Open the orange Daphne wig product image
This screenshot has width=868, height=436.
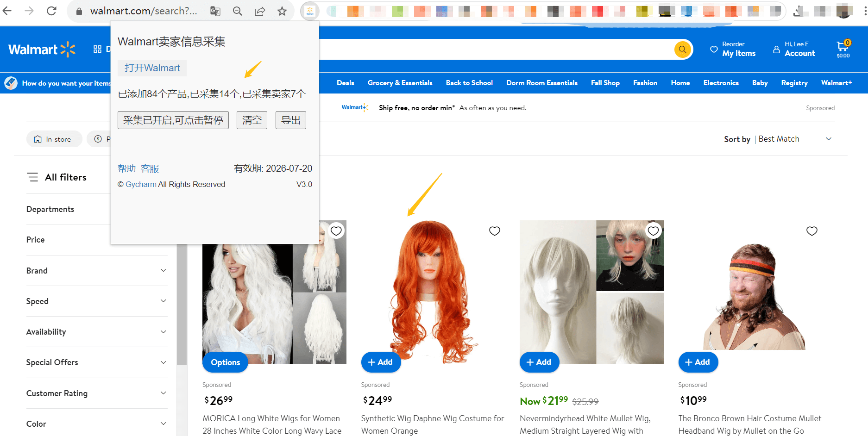tap(433, 292)
